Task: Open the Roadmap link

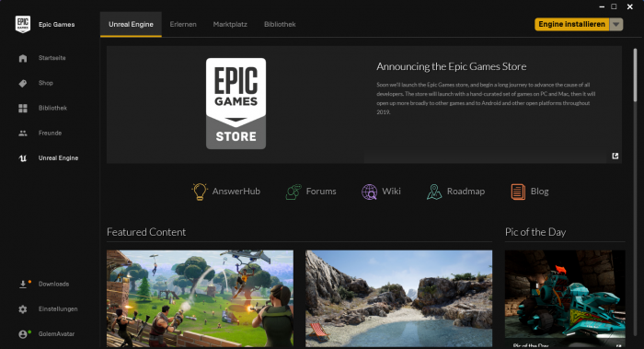Action: pos(466,192)
